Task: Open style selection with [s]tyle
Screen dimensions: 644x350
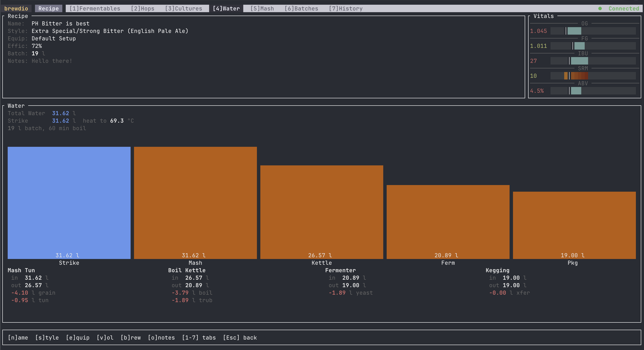Action: tap(47, 337)
